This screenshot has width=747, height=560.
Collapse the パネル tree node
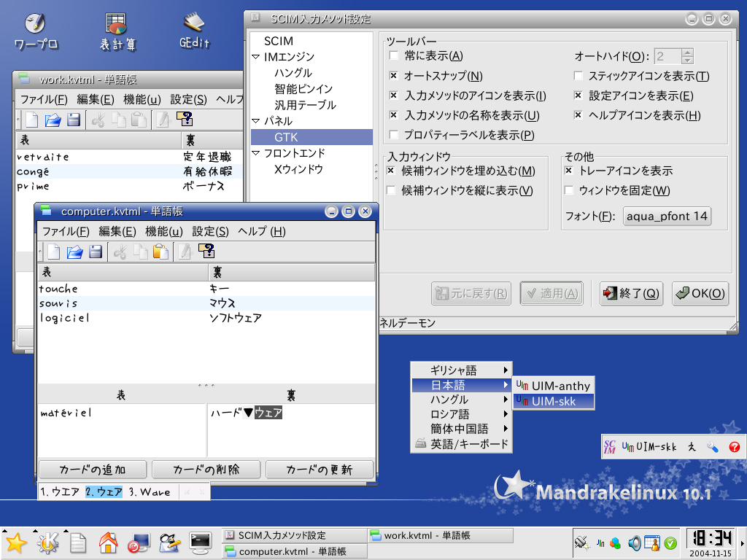pos(256,121)
